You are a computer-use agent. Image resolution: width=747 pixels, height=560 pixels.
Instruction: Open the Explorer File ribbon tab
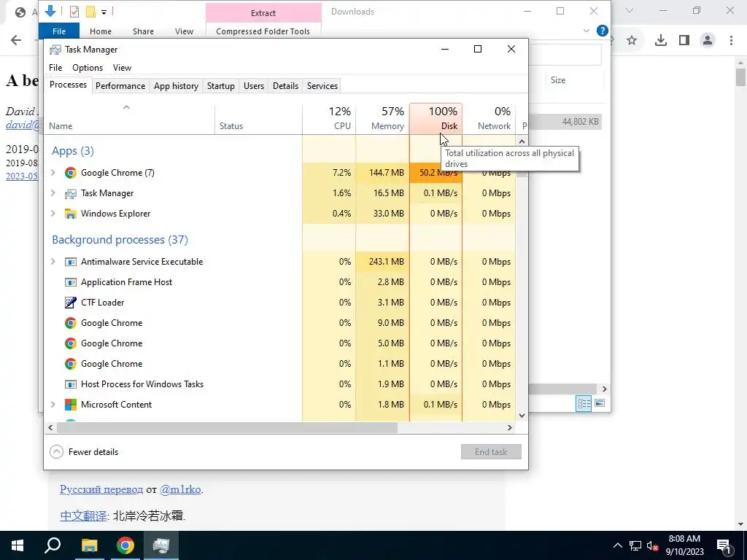[x=59, y=31]
